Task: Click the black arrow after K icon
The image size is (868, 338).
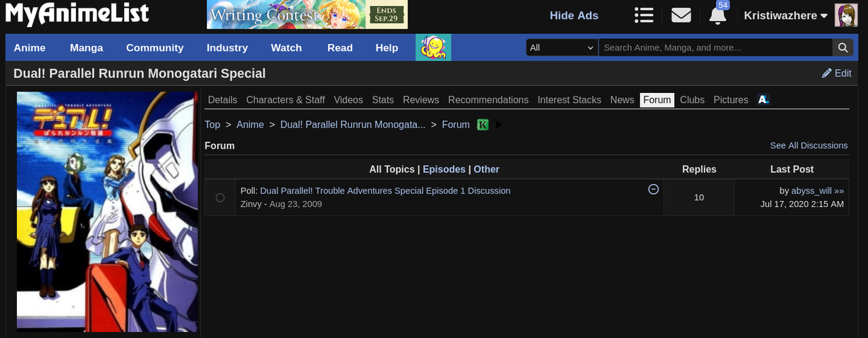Action: (x=500, y=125)
